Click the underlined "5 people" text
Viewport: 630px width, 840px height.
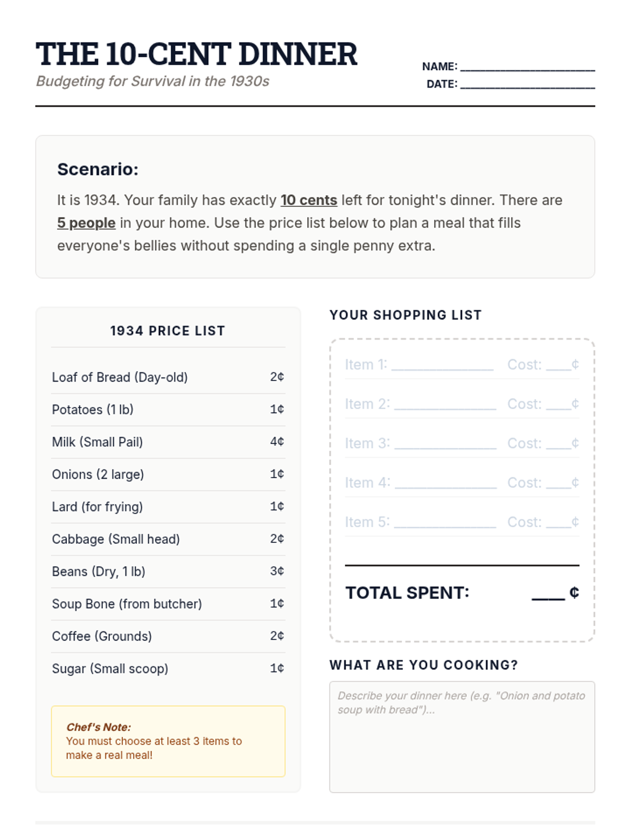(x=86, y=223)
